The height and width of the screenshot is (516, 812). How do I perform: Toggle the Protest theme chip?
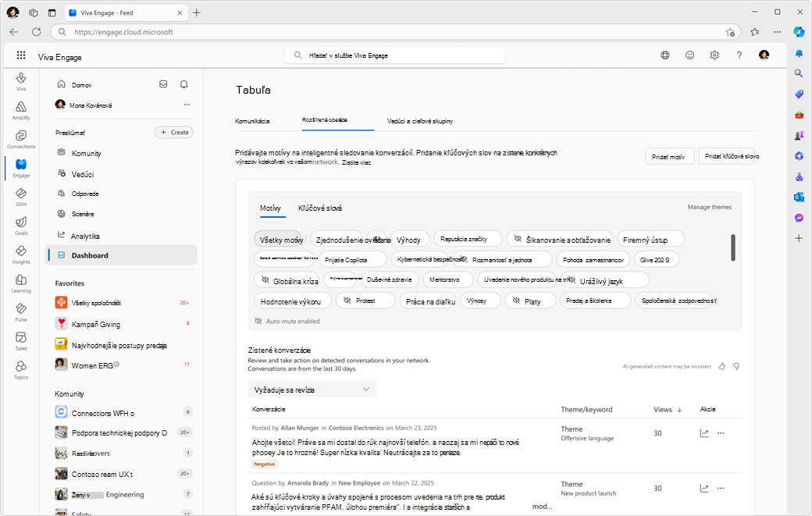(365, 301)
